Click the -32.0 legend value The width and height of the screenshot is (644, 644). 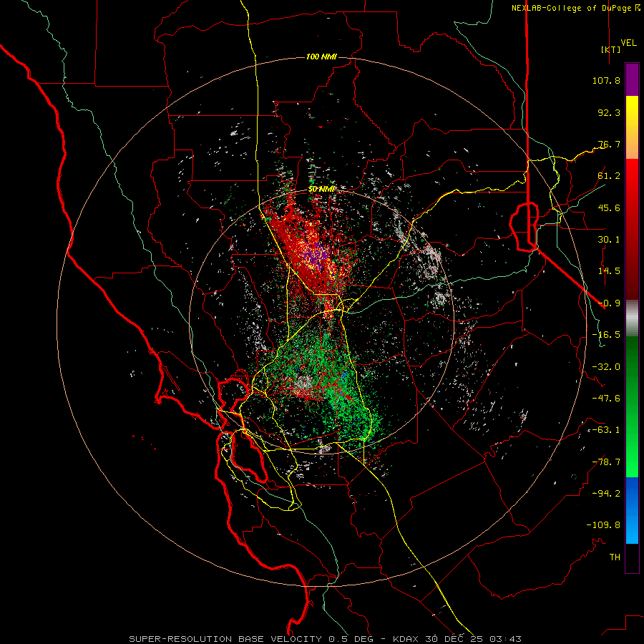click(606, 367)
